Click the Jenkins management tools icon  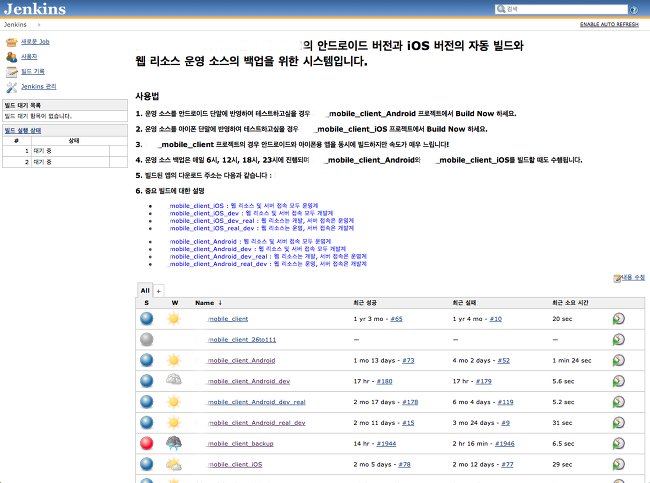(12, 87)
